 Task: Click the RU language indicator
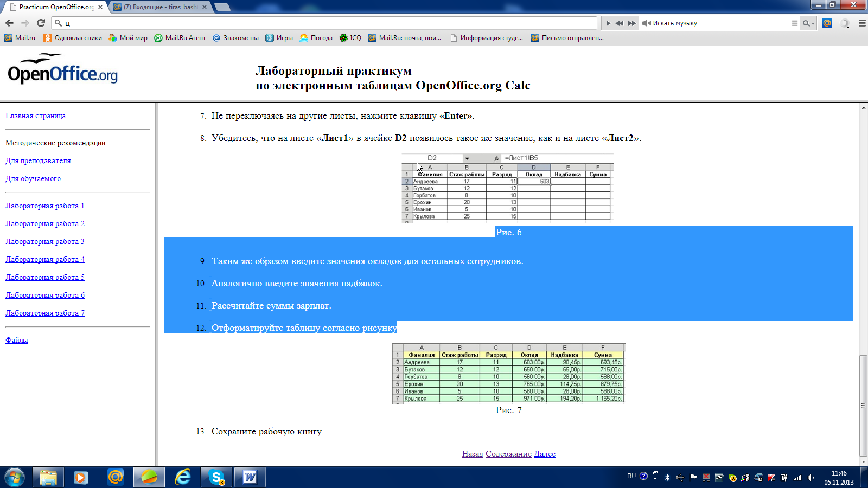[x=631, y=476]
